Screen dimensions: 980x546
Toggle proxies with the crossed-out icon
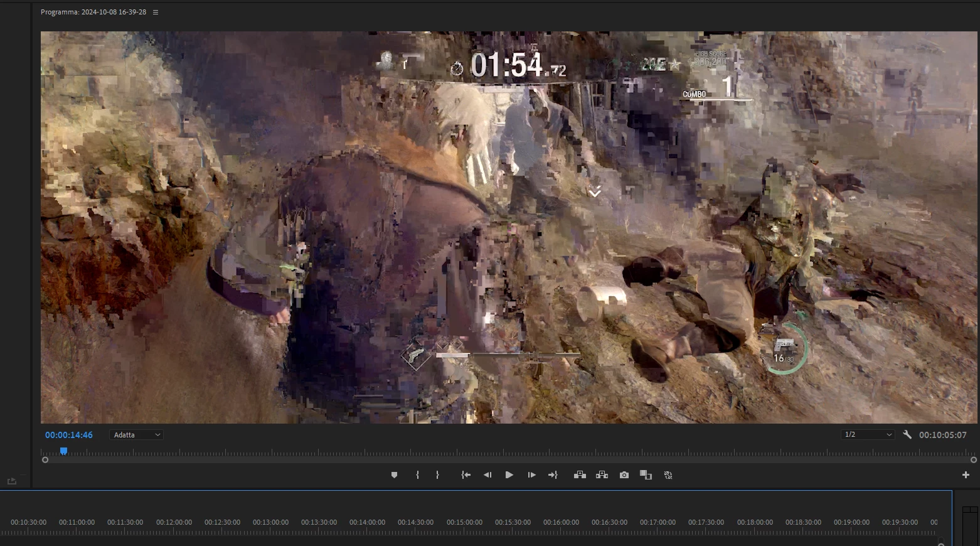(668, 475)
